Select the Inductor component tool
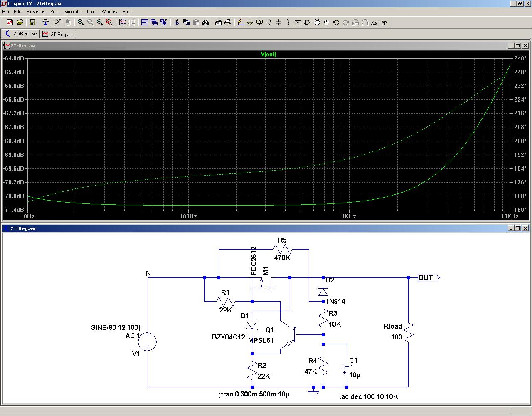 point(288,22)
